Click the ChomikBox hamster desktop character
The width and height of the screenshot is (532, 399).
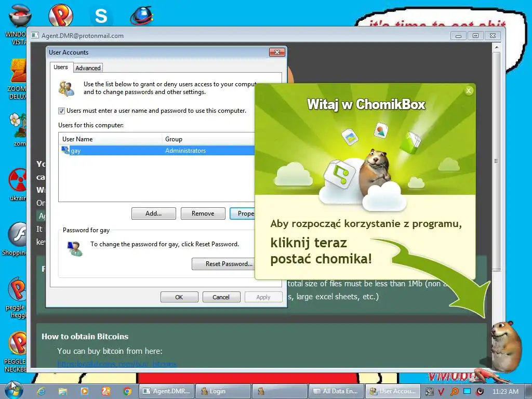pyautogui.click(x=506, y=345)
